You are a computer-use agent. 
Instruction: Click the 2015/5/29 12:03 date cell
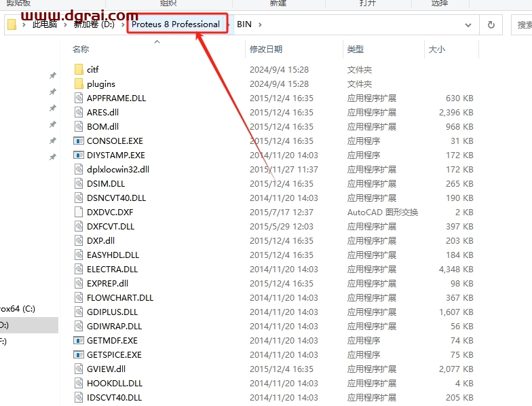click(282, 227)
